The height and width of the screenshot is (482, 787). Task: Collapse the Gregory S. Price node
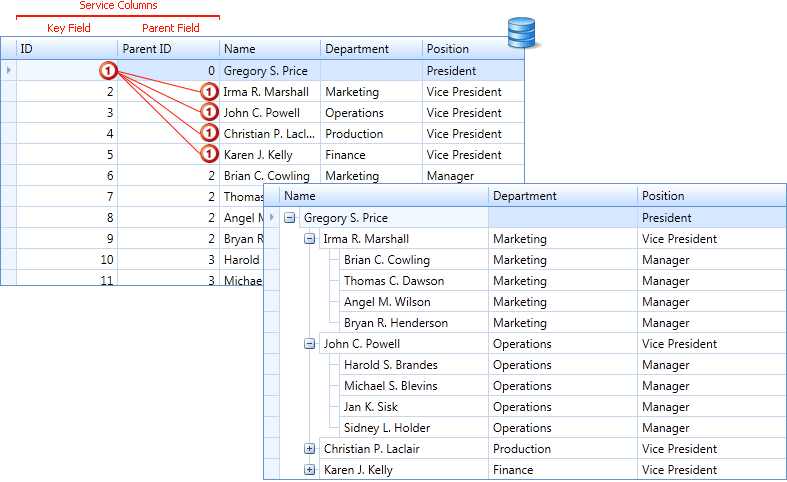click(x=290, y=218)
